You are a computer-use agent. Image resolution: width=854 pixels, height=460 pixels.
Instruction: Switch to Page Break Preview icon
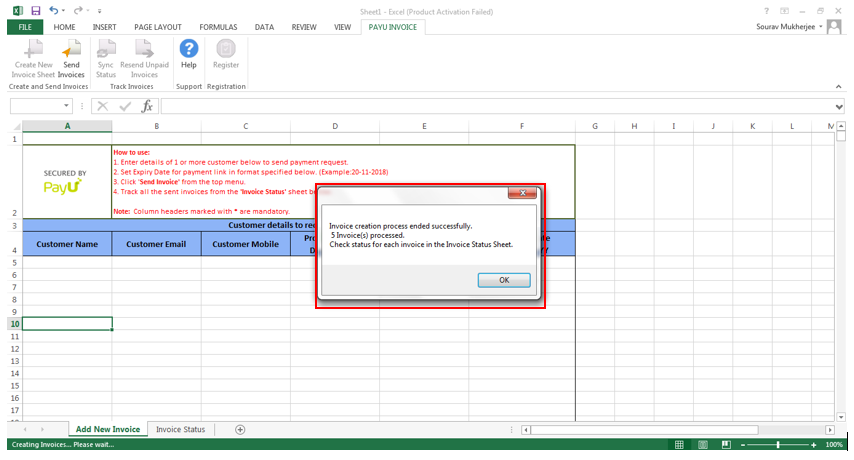(726, 445)
